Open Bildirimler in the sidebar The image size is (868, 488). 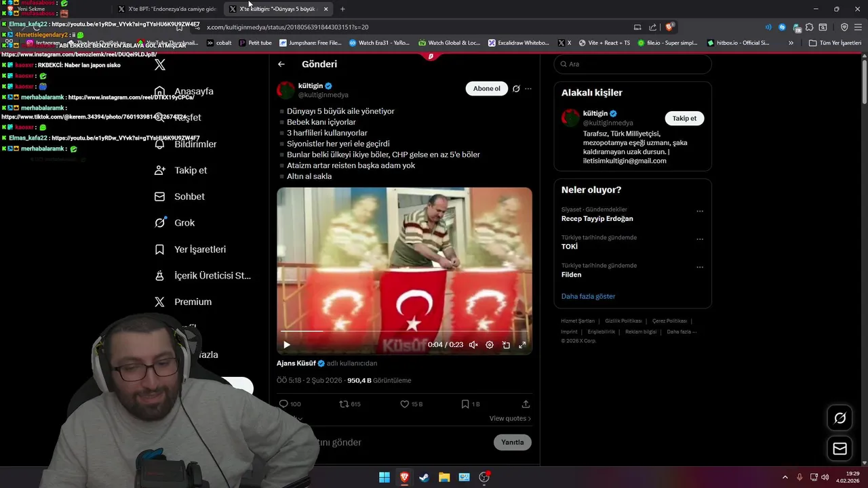pos(186,144)
